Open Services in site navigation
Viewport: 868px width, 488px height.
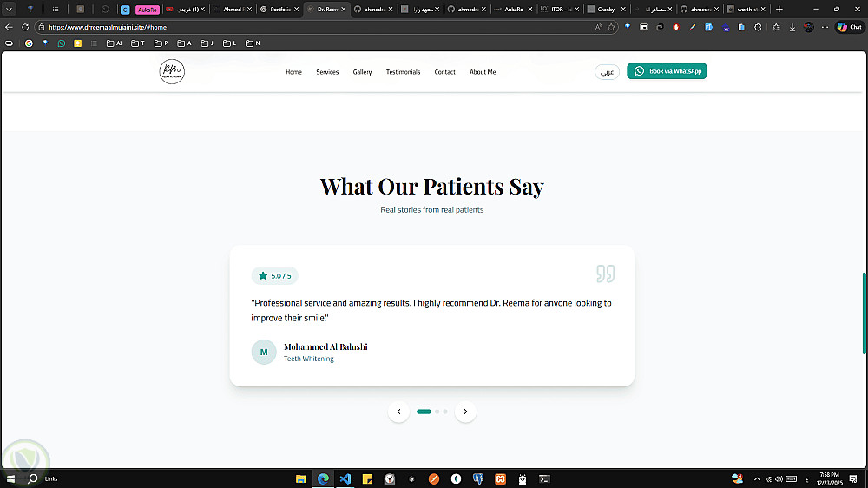point(327,72)
